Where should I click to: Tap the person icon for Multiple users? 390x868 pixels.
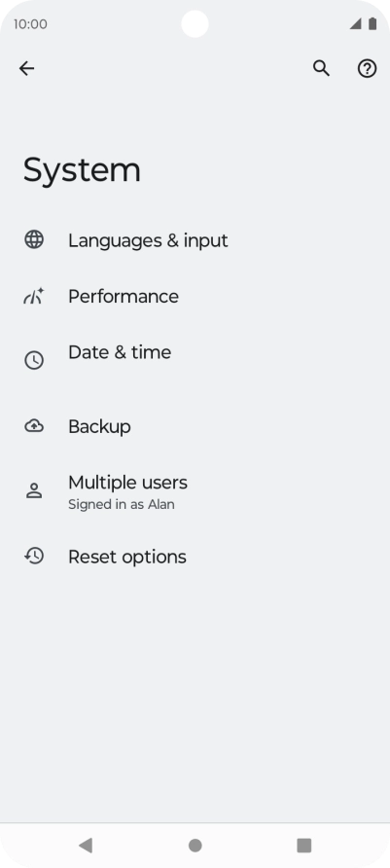(x=34, y=490)
